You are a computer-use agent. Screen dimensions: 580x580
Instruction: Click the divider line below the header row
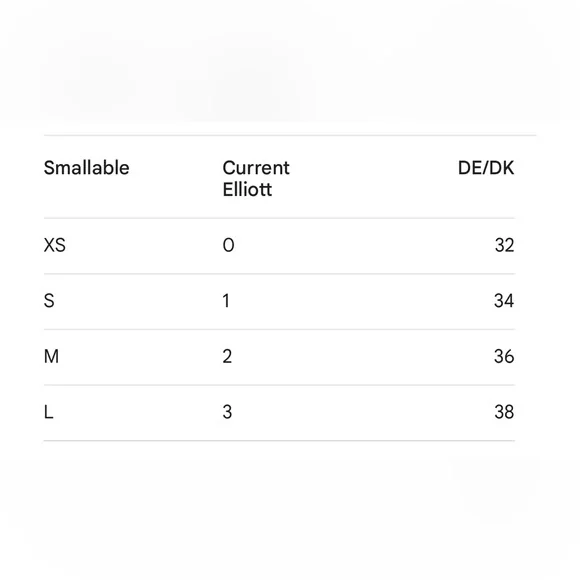pyautogui.click(x=279, y=218)
